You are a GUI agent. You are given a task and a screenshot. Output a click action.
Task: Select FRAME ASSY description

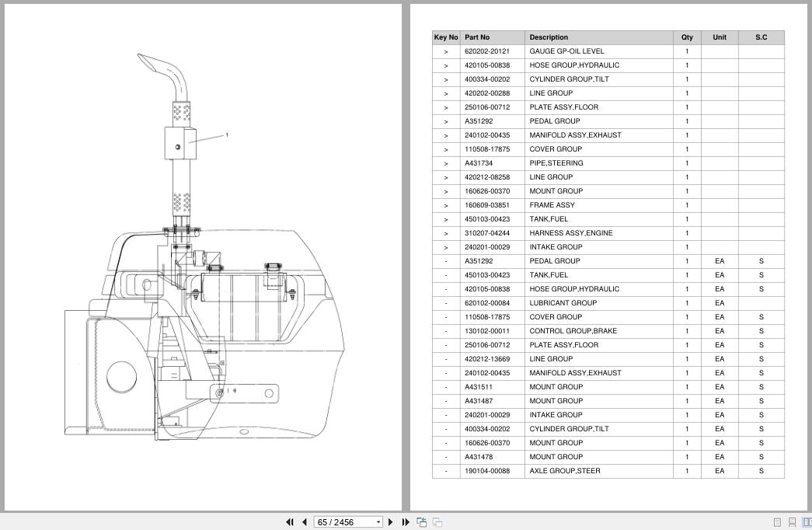point(552,205)
